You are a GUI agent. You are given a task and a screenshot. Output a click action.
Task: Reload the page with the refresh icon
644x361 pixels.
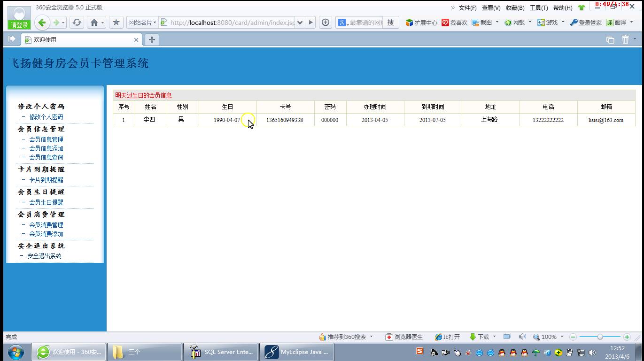[77, 23]
